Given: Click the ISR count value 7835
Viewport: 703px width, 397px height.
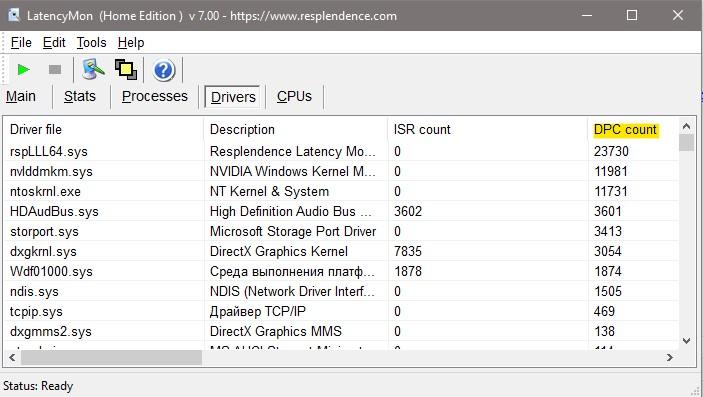Looking at the screenshot, I should (x=408, y=251).
